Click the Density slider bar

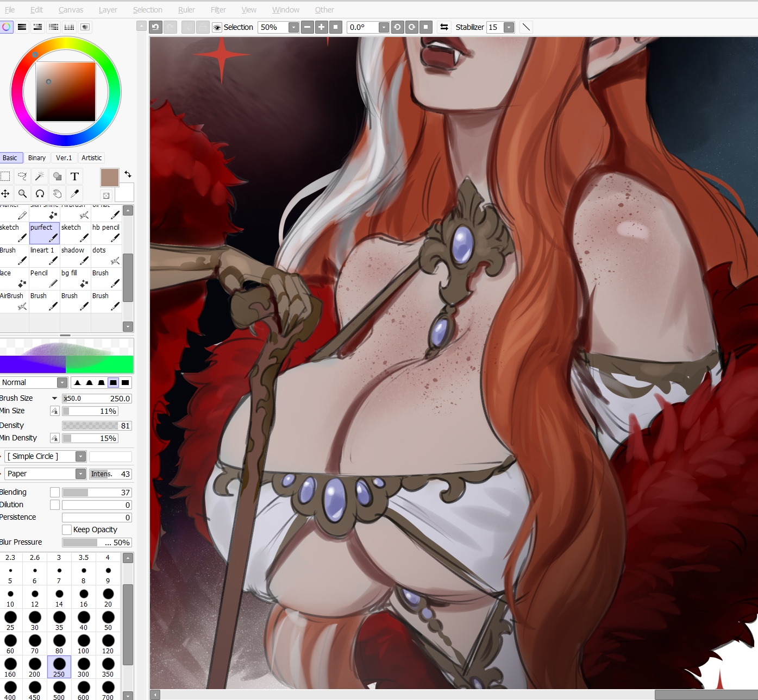97,426
